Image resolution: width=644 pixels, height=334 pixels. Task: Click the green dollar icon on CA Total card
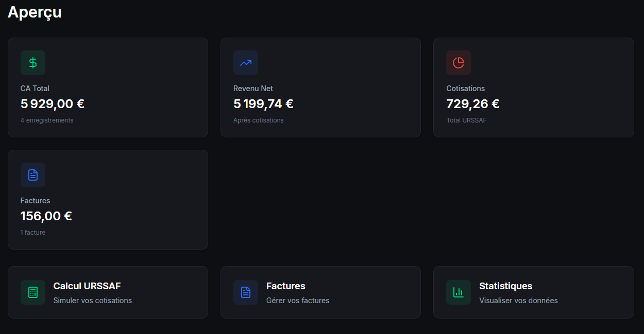[32, 62]
